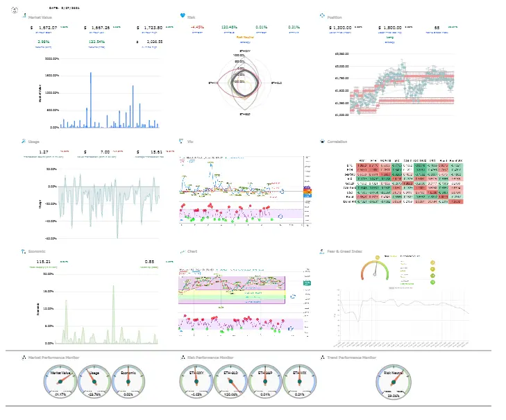Screen dimensions: 506x420
Task: Click the ETH-S&P gauge dial
Action: point(265,382)
